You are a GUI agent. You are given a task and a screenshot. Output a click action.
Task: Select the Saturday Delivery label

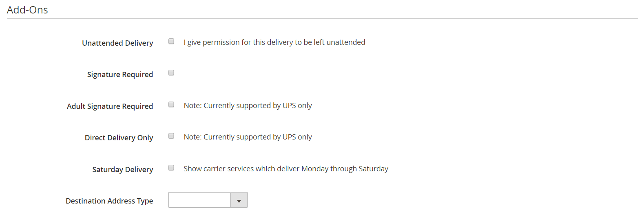coord(123,170)
